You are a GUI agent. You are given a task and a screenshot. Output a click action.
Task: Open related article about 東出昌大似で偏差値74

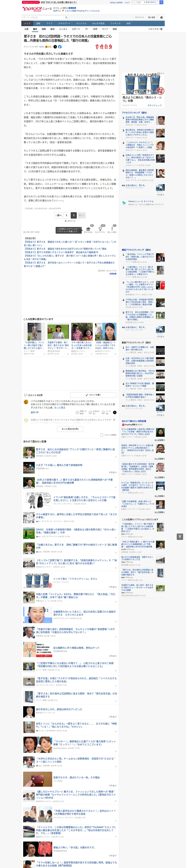61,252
